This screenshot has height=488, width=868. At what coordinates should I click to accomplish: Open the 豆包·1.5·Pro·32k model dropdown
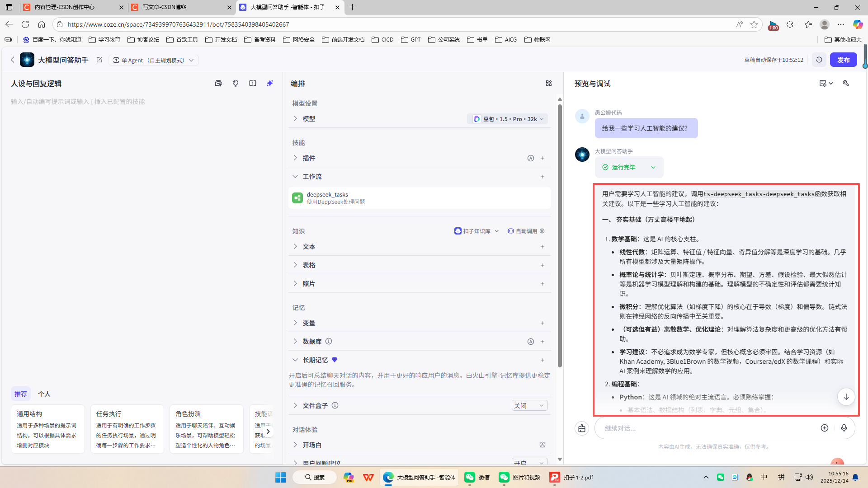tap(507, 118)
